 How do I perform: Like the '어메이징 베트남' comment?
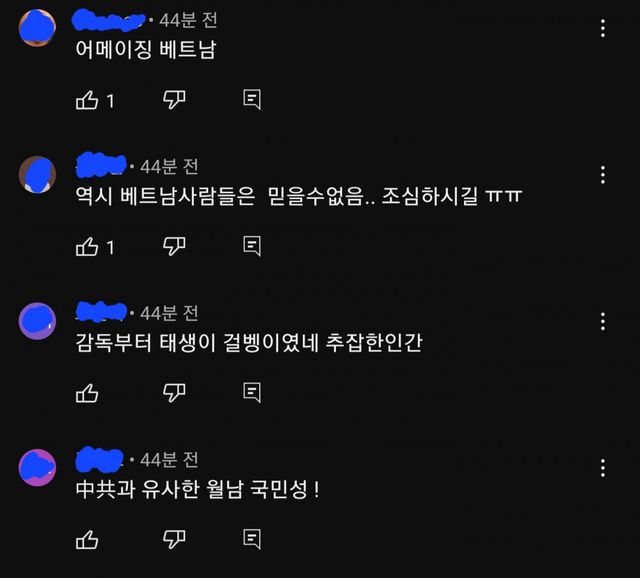tap(87, 100)
